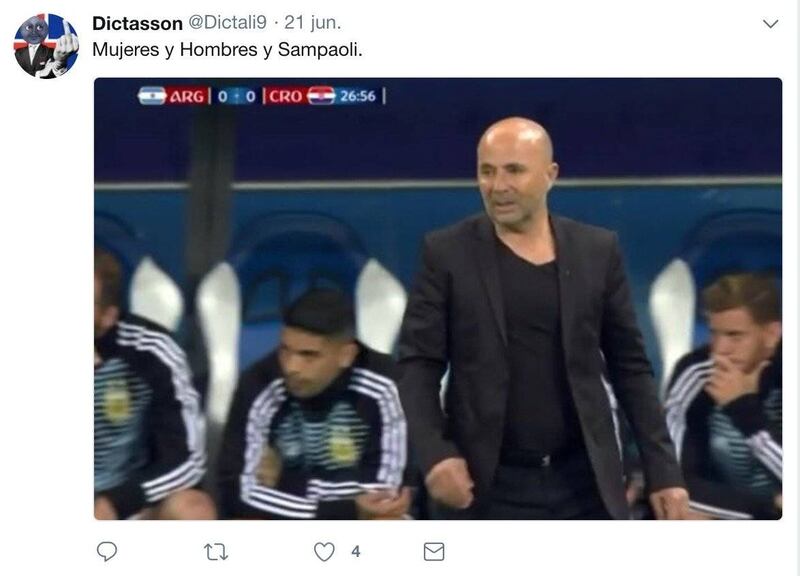View the 4 likes count
The width and height of the screenshot is (800, 576).
356,552
